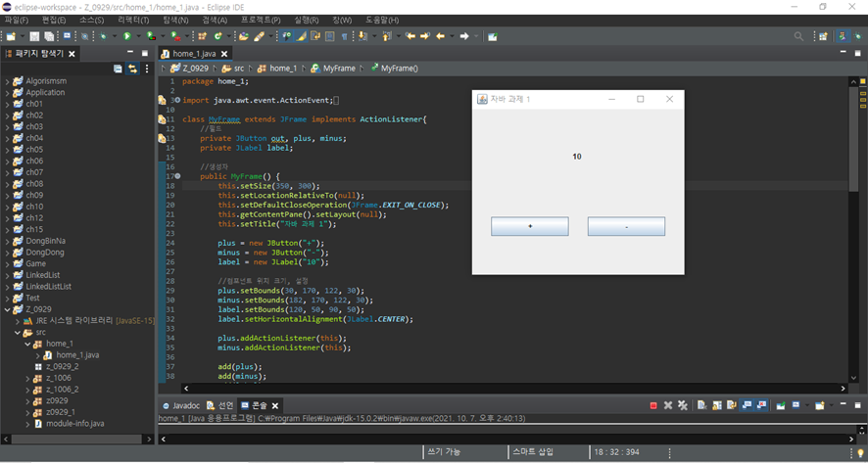Screen dimensions: 868x463
Task: Click the + button in 자바 과제 1 window
Action: pos(530,226)
